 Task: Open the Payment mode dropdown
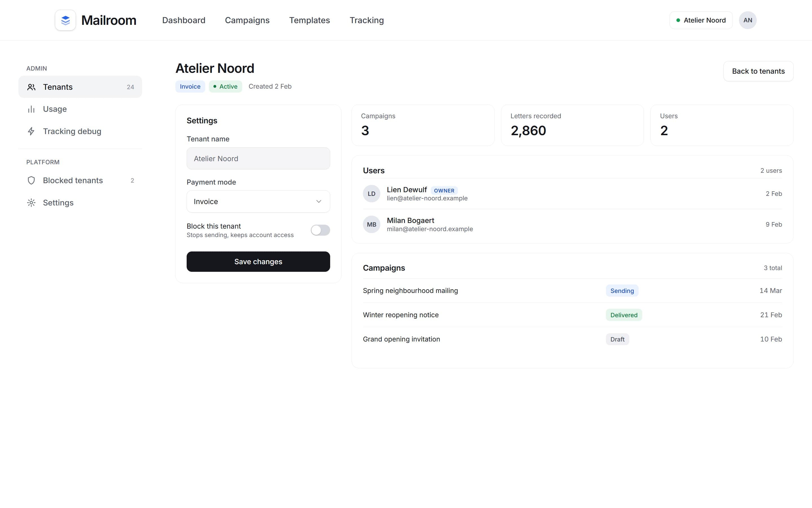258,201
